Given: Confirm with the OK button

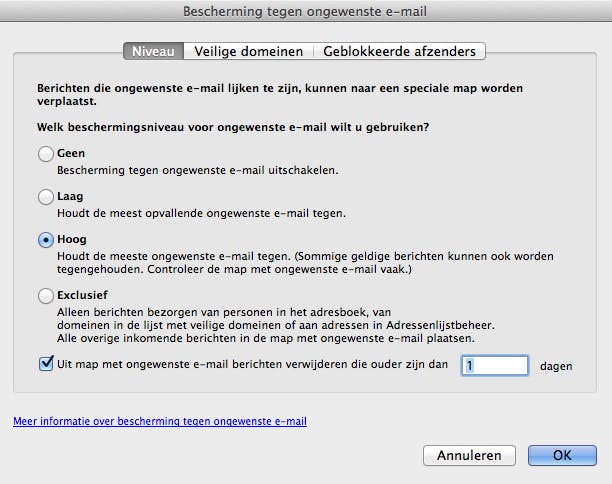Looking at the screenshot, I should point(562,455).
